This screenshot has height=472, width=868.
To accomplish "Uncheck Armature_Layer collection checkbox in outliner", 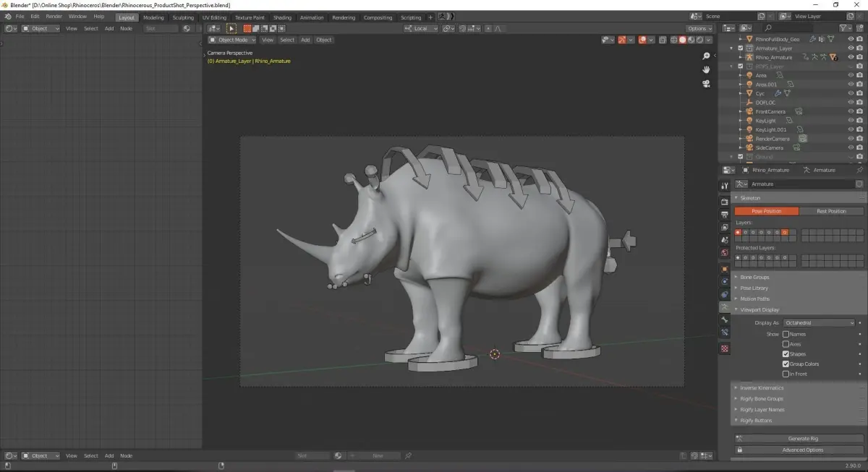I will click(x=741, y=48).
